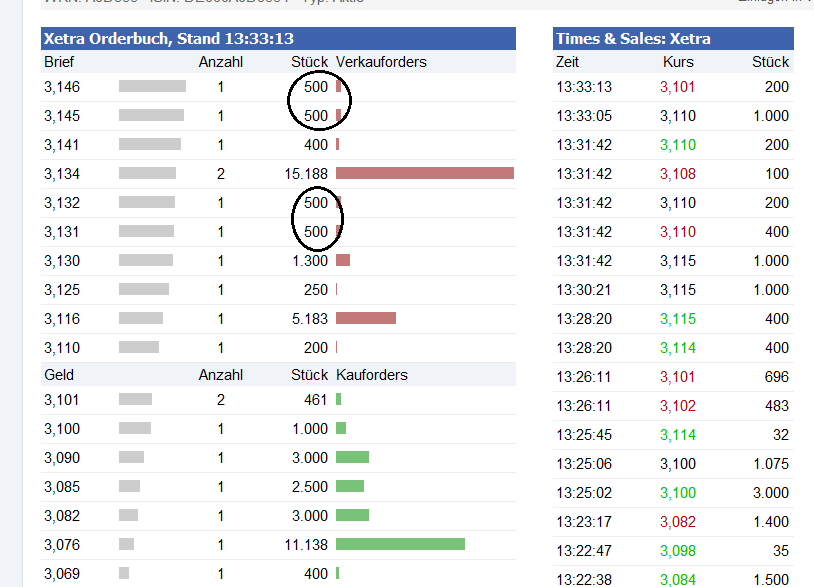The height and width of the screenshot is (587, 814).
Task: Click the 13:23:17 trade row time
Action: point(584,522)
